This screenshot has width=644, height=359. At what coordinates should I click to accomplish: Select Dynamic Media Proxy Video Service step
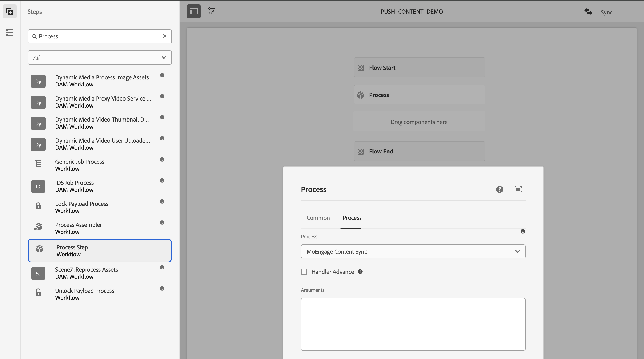pos(103,98)
